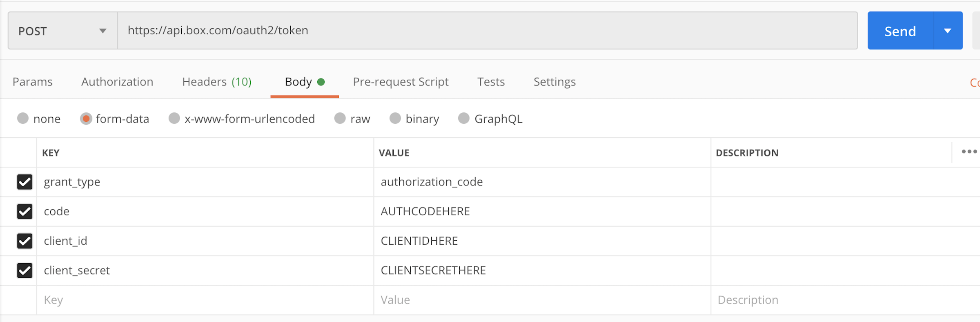980x322 pixels.
Task: Click the code key cell
Action: point(205,212)
